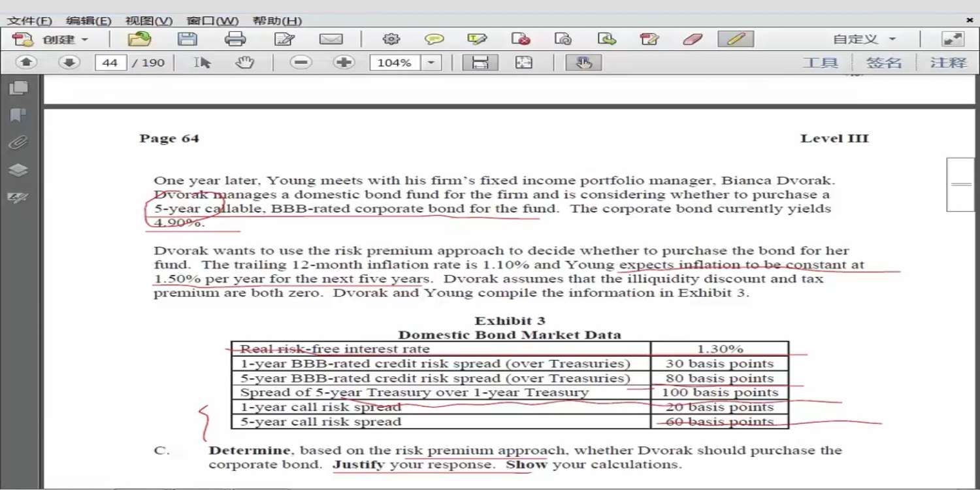The height and width of the screenshot is (490, 980).
Task: Click the extract page green-arrow icon
Action: (x=607, y=39)
